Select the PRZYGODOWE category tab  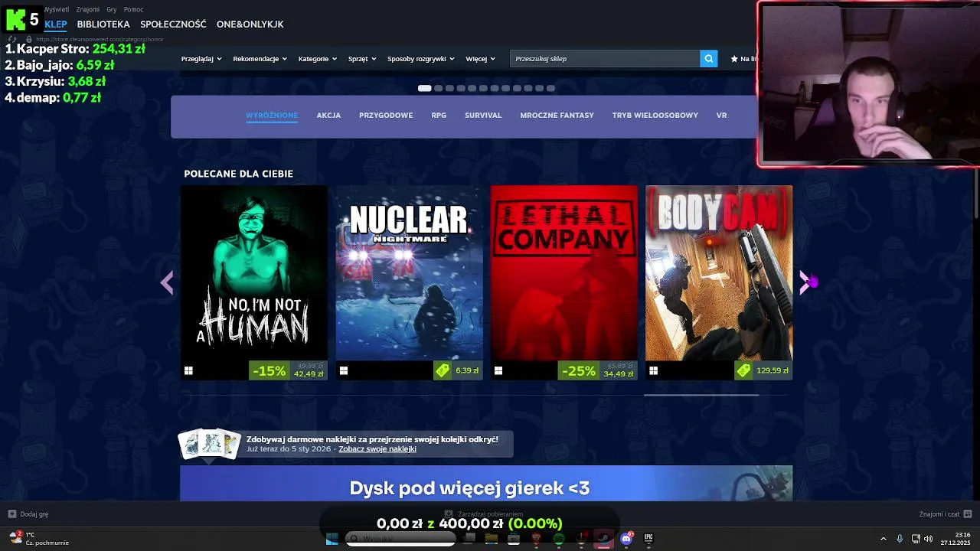click(x=386, y=116)
